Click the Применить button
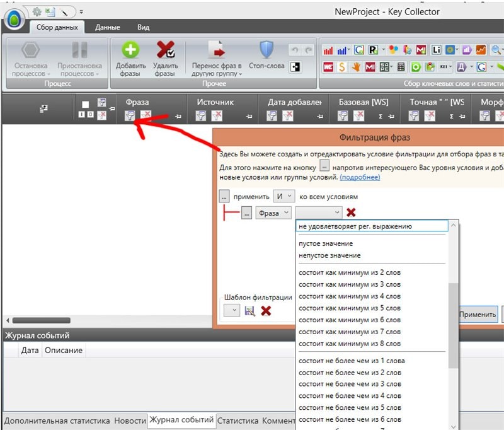 pyautogui.click(x=477, y=315)
